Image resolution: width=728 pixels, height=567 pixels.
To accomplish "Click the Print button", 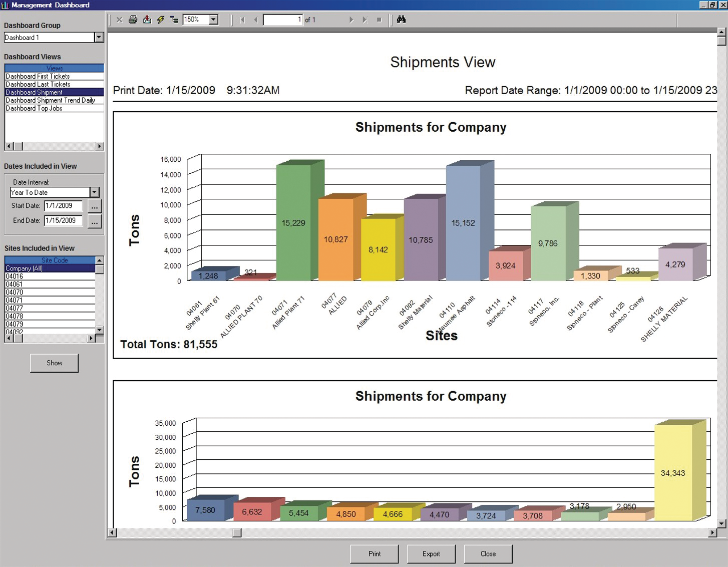I will click(375, 554).
